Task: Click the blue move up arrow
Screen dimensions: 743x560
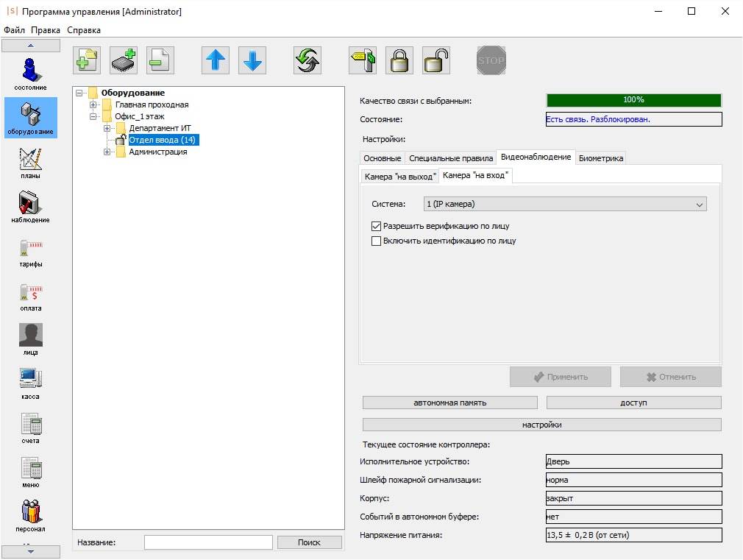Action: point(216,60)
